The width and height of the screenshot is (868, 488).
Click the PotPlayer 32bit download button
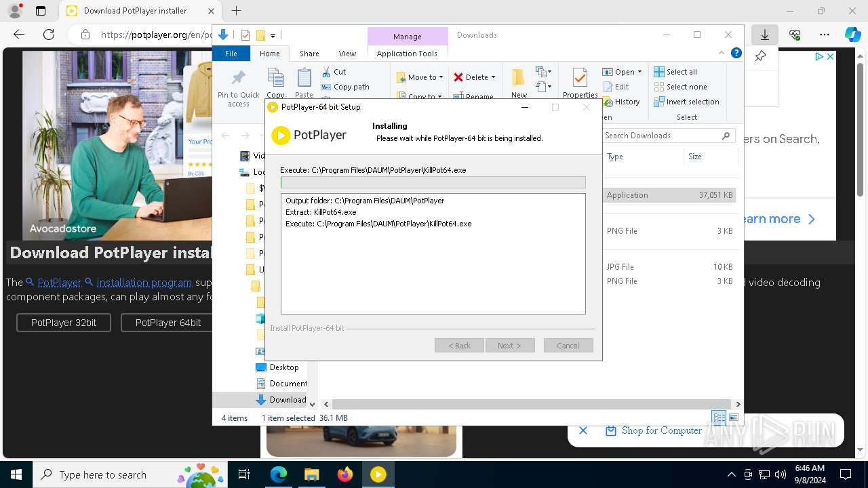64,323
